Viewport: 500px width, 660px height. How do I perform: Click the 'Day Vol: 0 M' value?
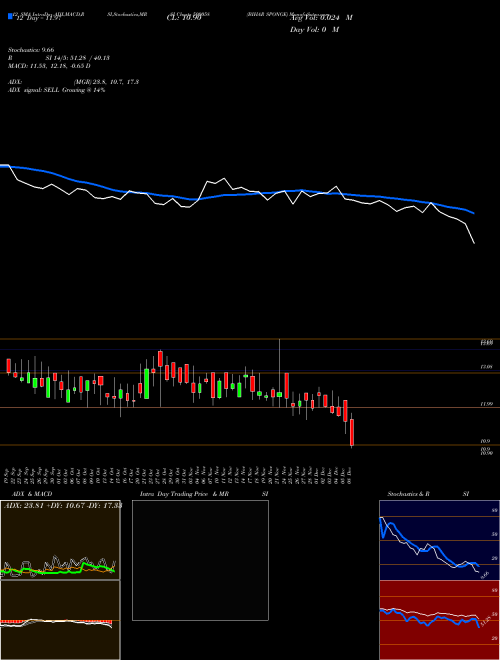[314, 30]
